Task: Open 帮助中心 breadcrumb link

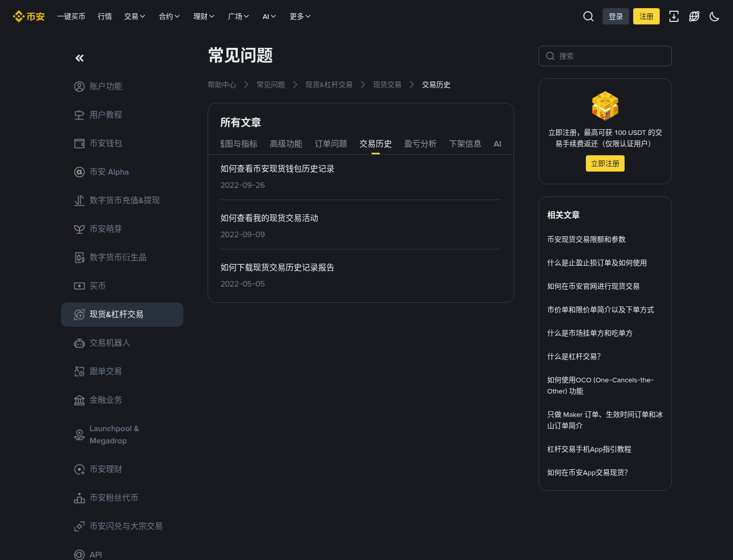Action: coord(222,85)
